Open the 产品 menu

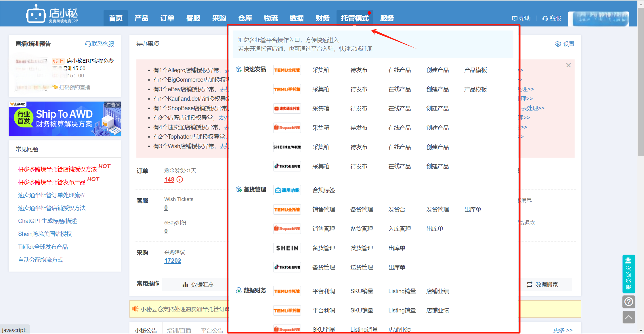pos(142,18)
